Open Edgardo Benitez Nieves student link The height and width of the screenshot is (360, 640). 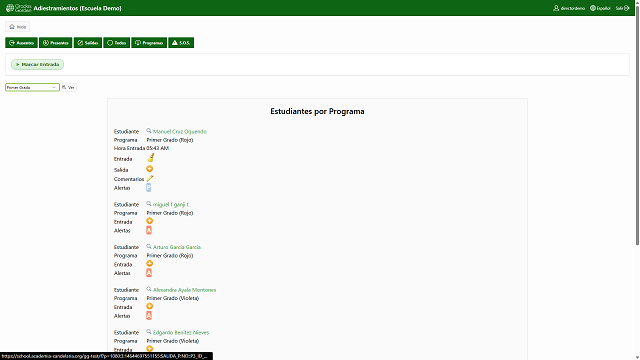pos(181,333)
